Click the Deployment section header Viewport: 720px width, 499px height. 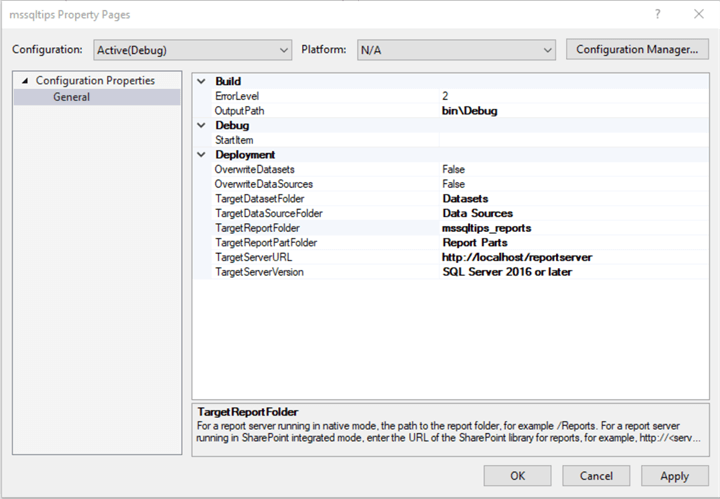tap(245, 155)
